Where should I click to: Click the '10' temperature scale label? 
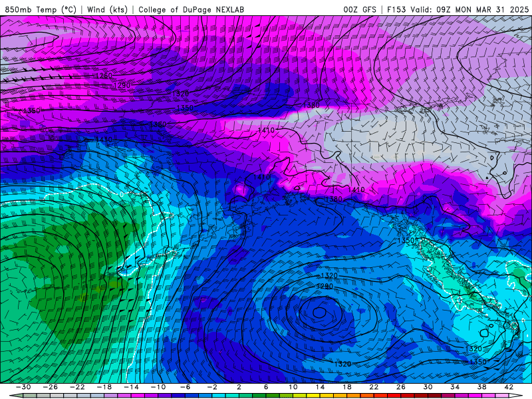293,387
